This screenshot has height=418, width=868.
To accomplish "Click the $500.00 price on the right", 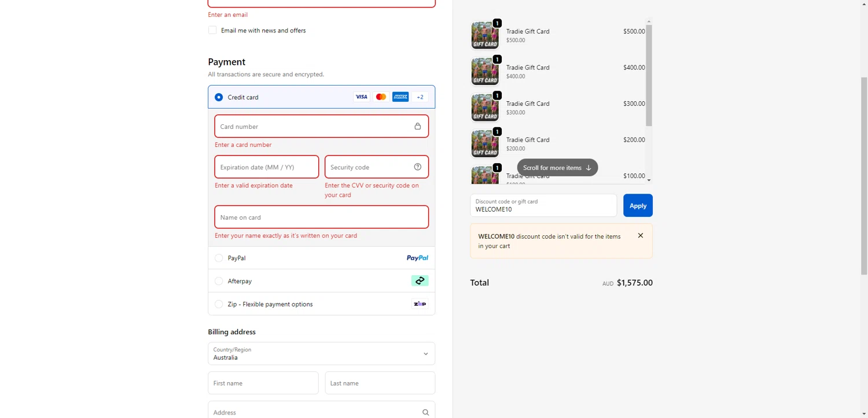I will (634, 31).
